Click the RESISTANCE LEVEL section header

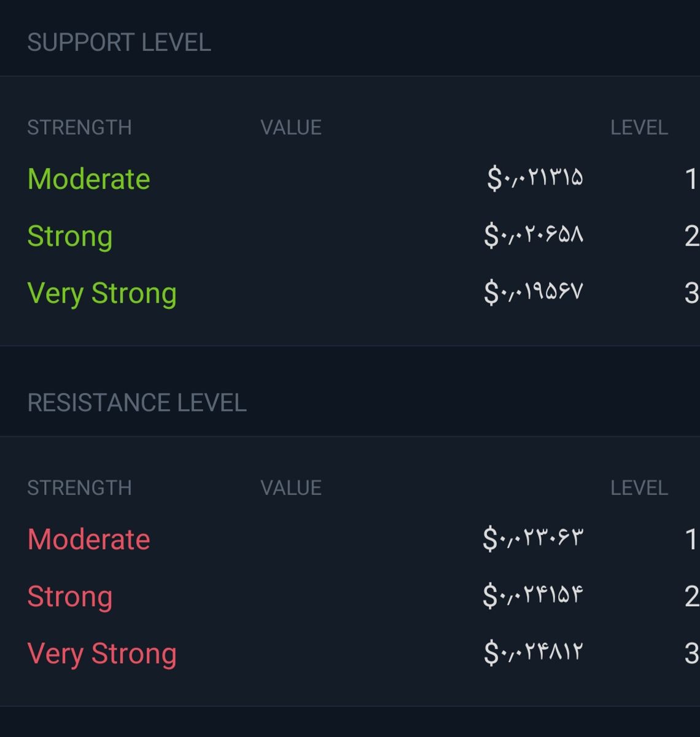tap(137, 403)
